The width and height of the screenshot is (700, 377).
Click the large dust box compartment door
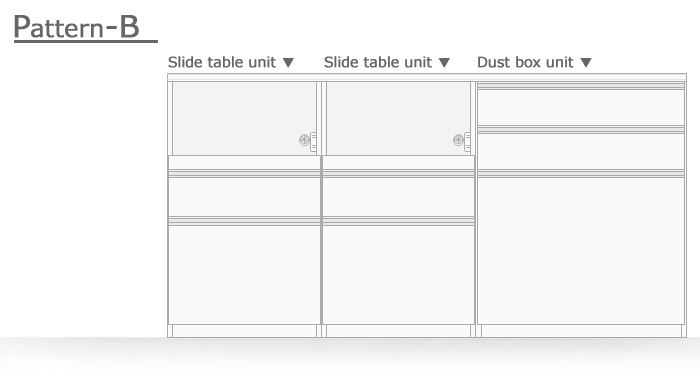click(x=581, y=250)
